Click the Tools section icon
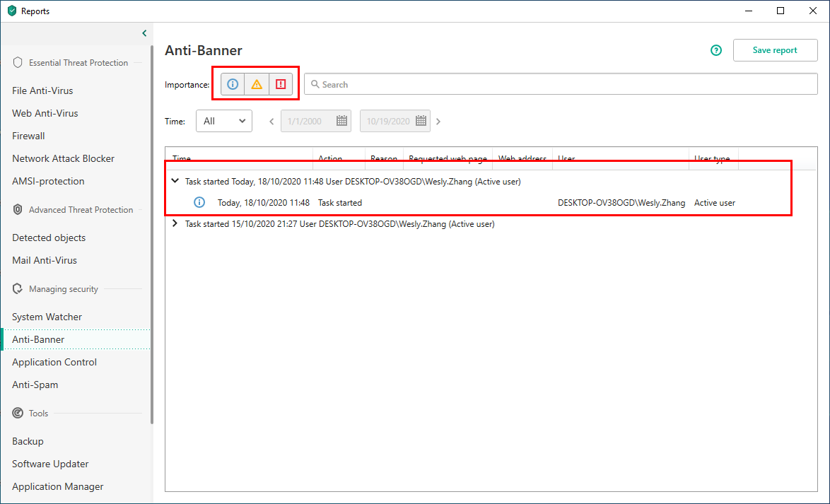Screen dimensions: 830x504 point(18,413)
